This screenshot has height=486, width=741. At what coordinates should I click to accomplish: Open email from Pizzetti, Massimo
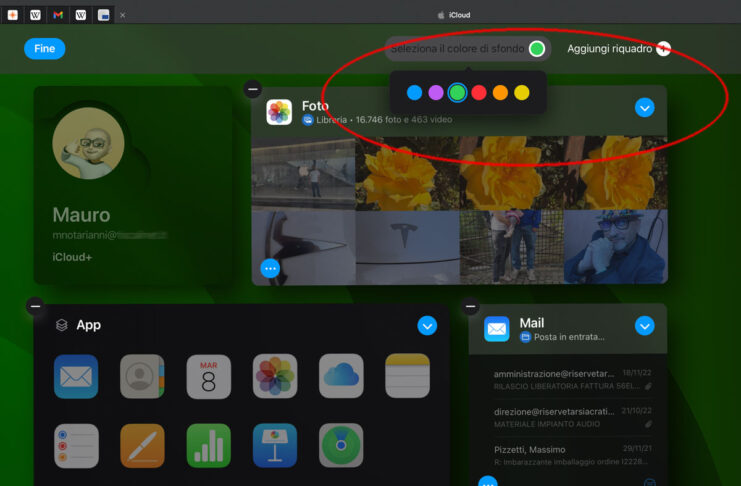[572, 455]
